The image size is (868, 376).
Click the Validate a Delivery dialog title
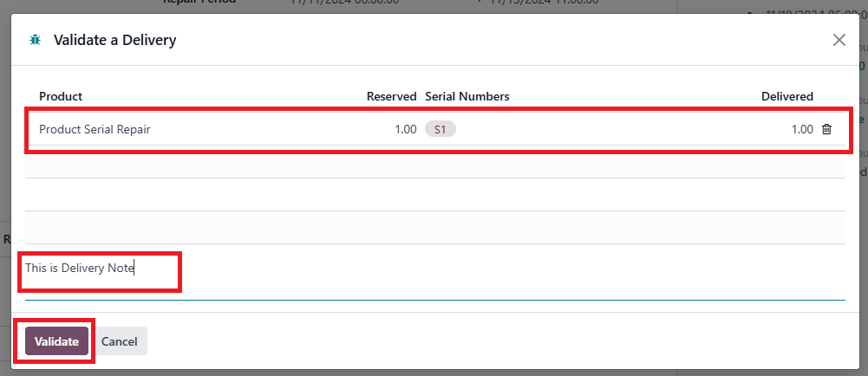(114, 40)
